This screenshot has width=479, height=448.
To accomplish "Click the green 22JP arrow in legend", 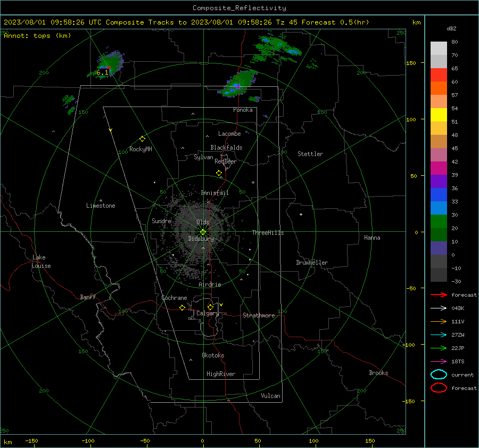I will click(439, 348).
